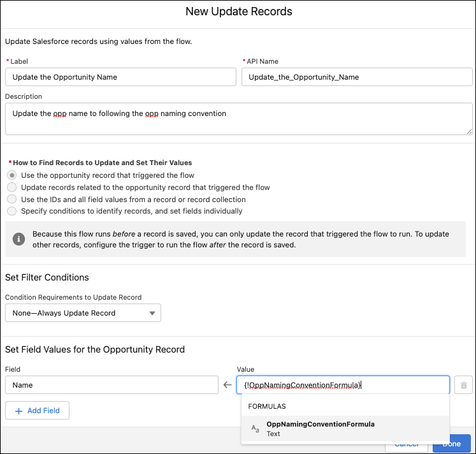
Task: Click the FORMULAS heading in the dropdown
Action: (x=267, y=406)
